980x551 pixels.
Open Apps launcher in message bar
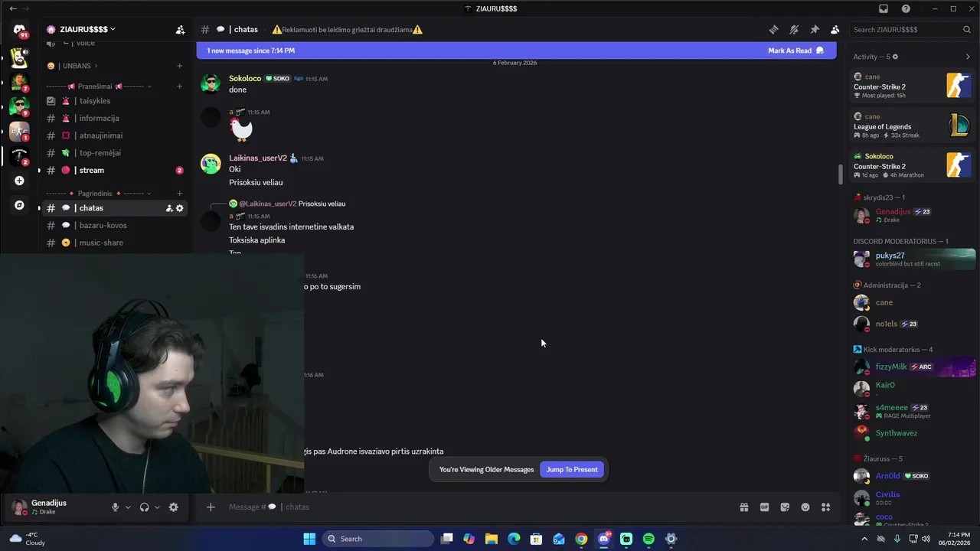coord(826,507)
